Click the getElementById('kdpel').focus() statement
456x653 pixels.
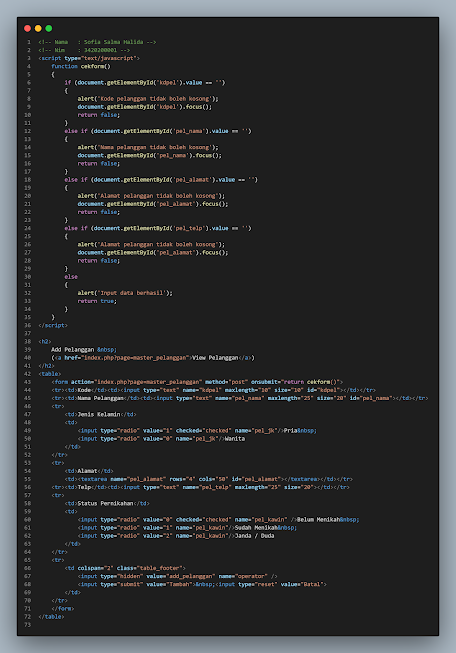pyautogui.click(x=145, y=107)
